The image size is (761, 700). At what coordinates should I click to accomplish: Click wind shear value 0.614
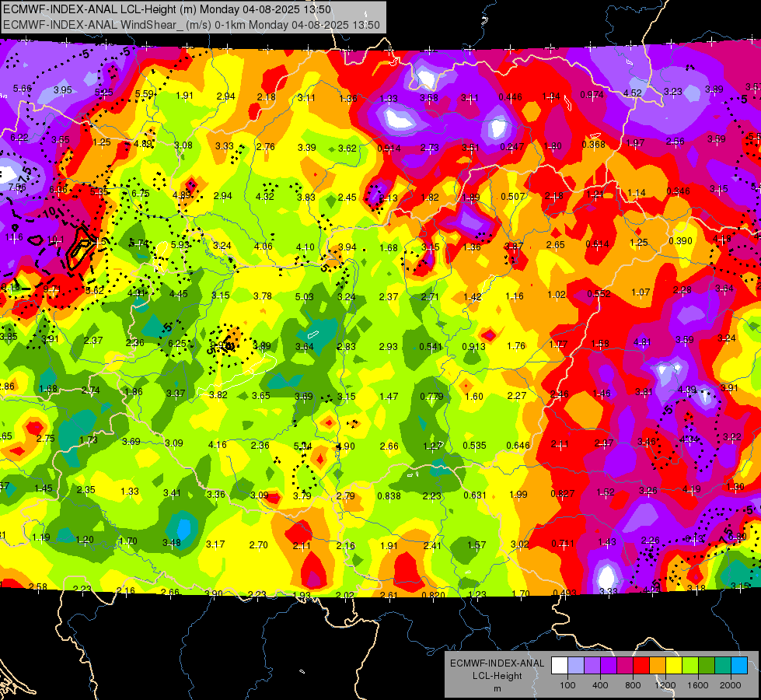597,244
